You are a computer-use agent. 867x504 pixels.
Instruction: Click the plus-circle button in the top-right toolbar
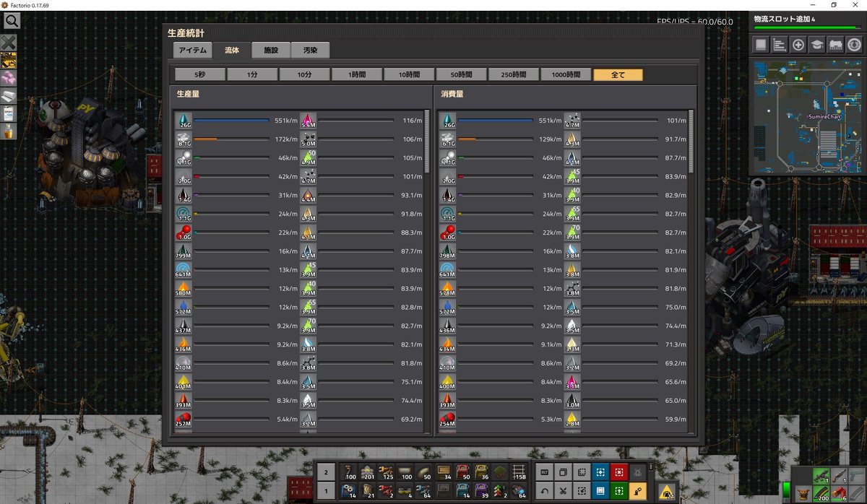pos(798,45)
